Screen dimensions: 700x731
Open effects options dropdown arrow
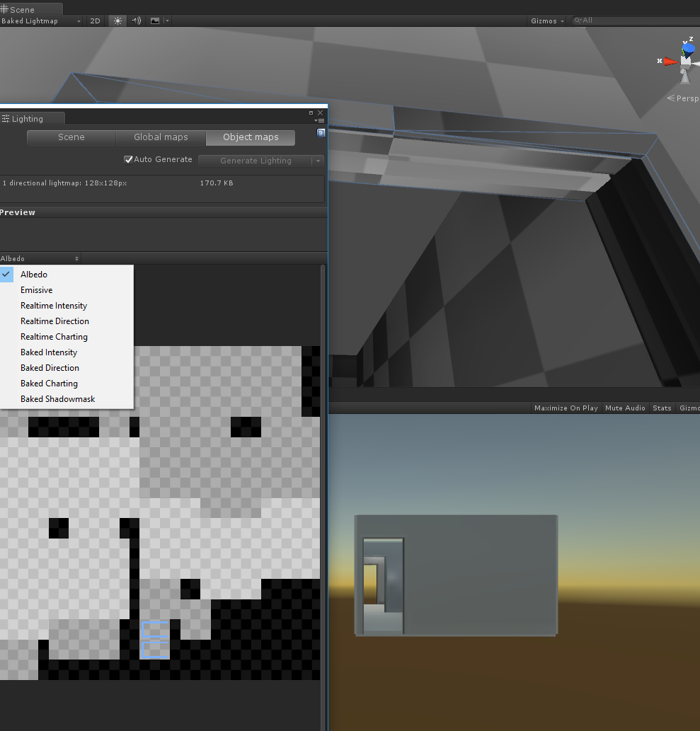coord(167,21)
